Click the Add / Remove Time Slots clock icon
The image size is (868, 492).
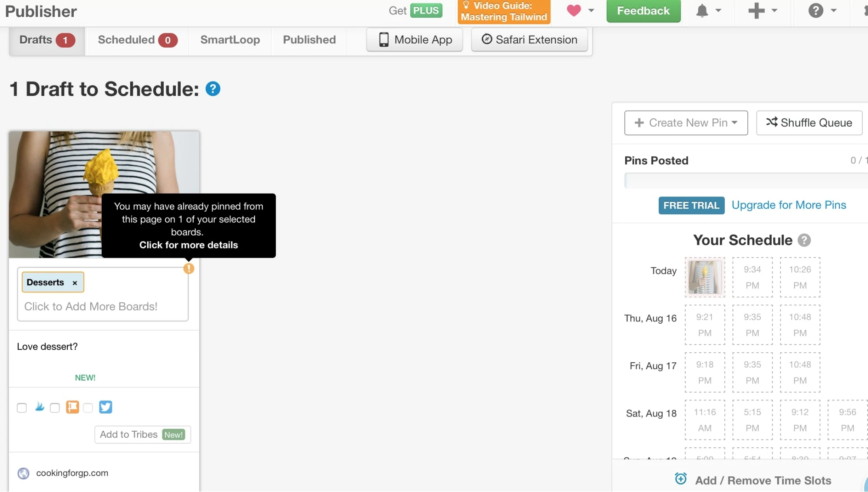[x=681, y=479]
